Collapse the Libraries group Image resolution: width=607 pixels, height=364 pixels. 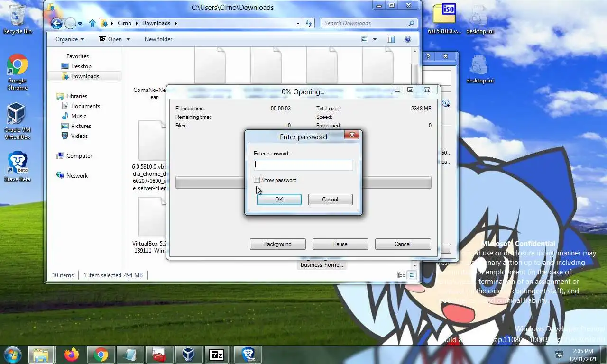[x=76, y=96]
